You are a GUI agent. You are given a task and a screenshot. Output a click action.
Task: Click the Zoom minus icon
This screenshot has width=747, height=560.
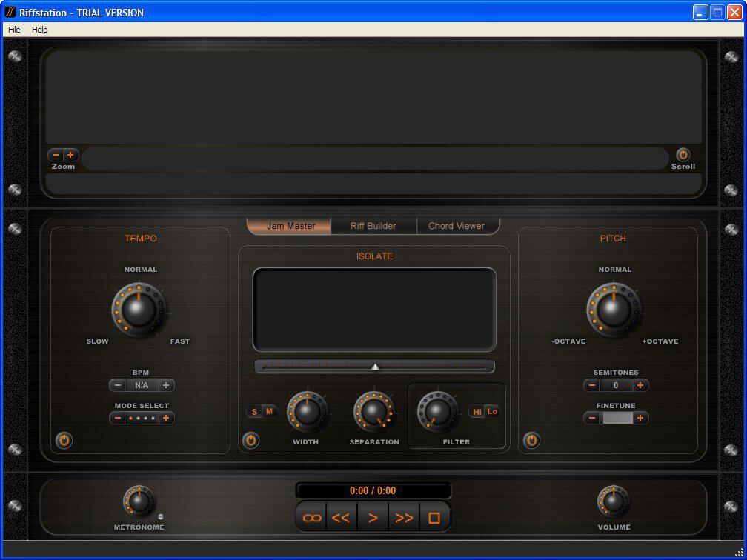point(56,155)
